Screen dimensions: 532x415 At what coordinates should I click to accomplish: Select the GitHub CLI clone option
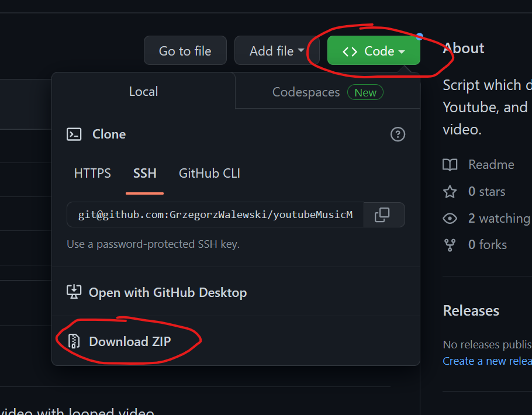pyautogui.click(x=209, y=174)
